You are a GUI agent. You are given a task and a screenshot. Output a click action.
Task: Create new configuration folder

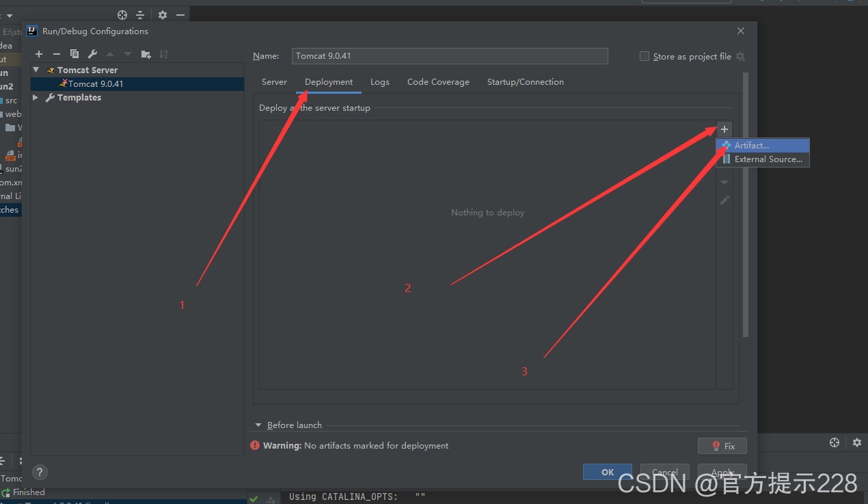click(146, 54)
